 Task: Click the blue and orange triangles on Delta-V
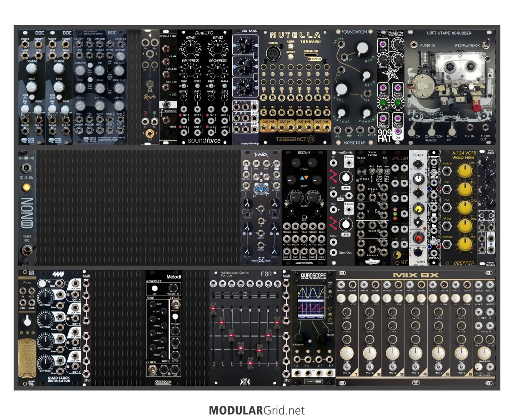[x=304, y=178]
